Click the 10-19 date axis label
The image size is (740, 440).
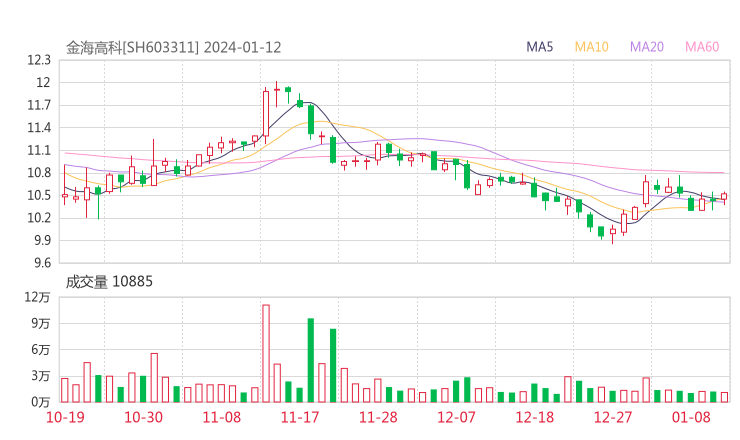point(65,417)
